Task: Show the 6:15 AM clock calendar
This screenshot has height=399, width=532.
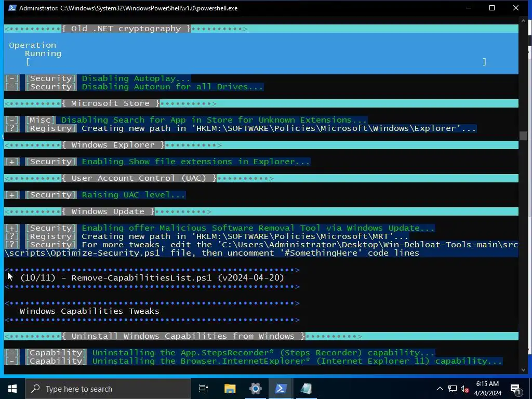Action: pyautogui.click(x=487, y=389)
